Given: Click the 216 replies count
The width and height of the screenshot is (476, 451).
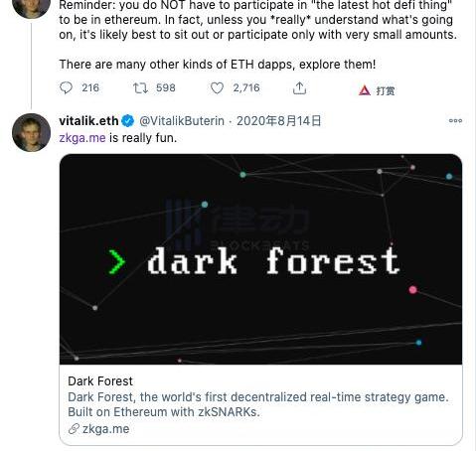Looking at the screenshot, I should [x=90, y=88].
